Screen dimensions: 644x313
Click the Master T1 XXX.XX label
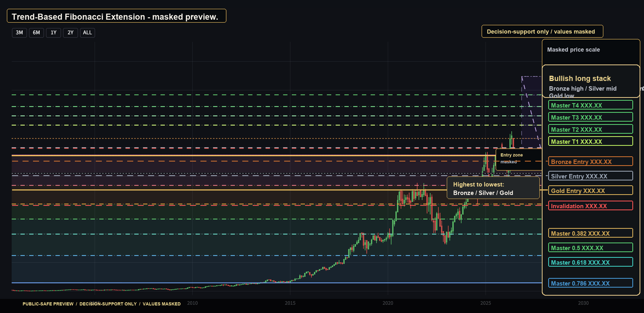tap(590, 141)
